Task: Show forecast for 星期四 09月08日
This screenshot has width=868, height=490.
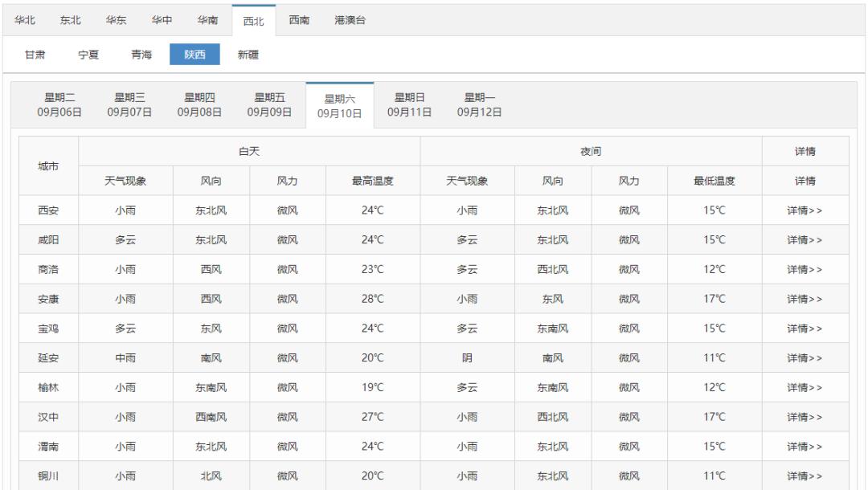Action: pyautogui.click(x=200, y=104)
